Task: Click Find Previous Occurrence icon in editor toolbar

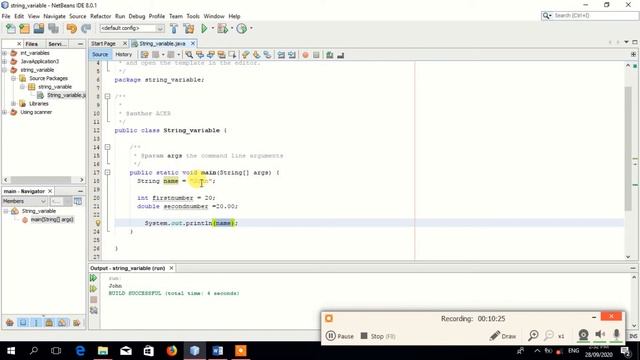Action: (200, 55)
